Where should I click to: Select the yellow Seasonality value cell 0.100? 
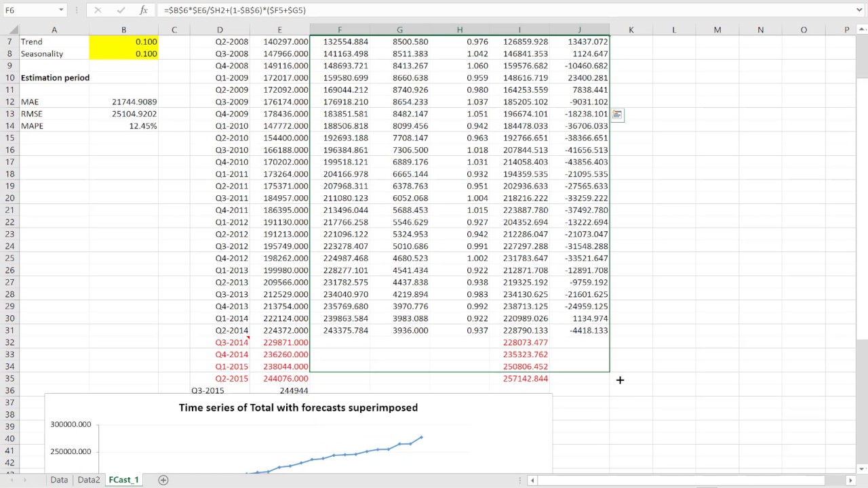123,54
